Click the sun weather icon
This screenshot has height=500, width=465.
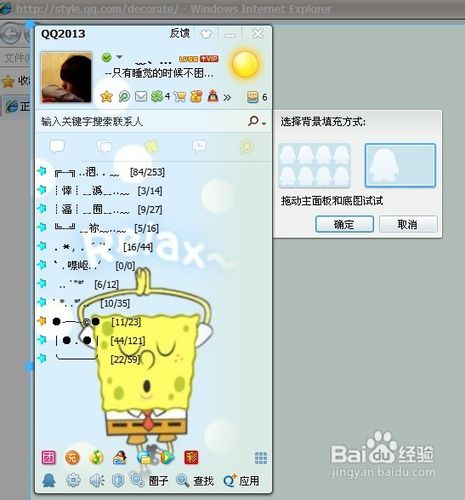point(245,65)
